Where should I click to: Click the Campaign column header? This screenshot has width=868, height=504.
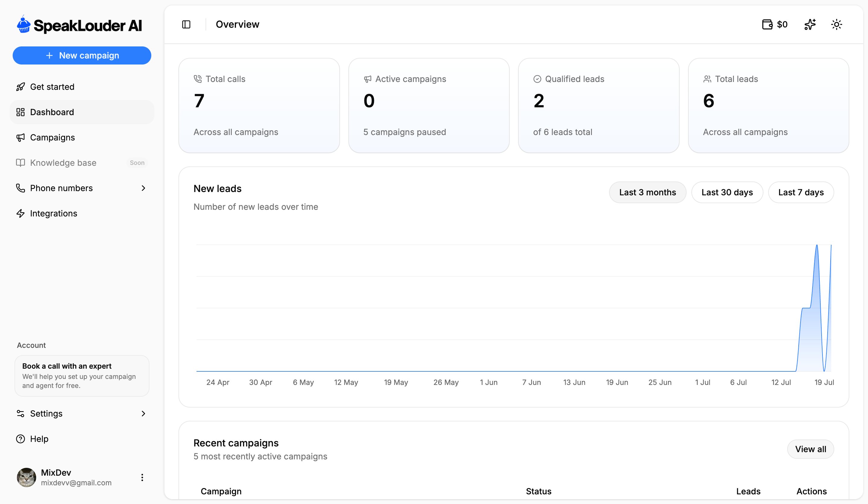(221, 491)
